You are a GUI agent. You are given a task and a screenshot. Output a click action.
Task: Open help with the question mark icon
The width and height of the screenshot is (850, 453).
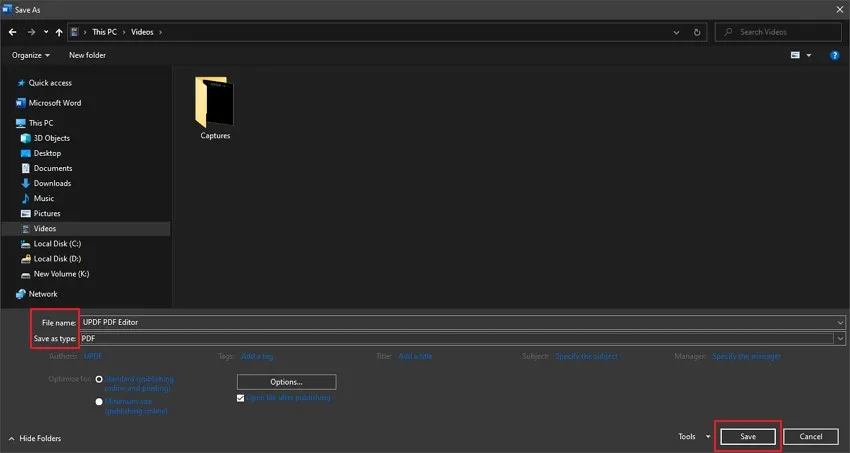click(834, 55)
